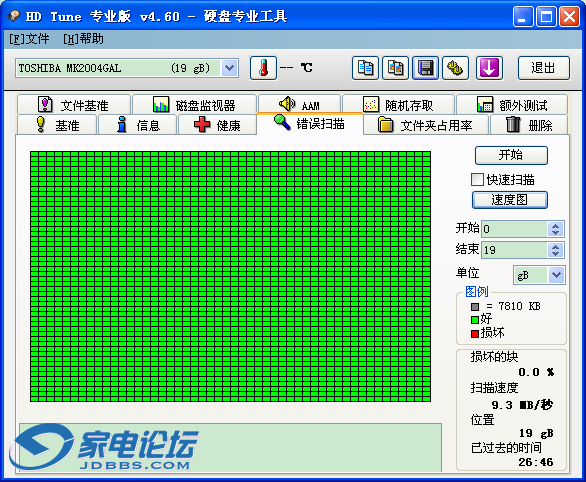Click the 0.0 % damaged blocks value
This screenshot has width=586, height=482.
(536, 372)
